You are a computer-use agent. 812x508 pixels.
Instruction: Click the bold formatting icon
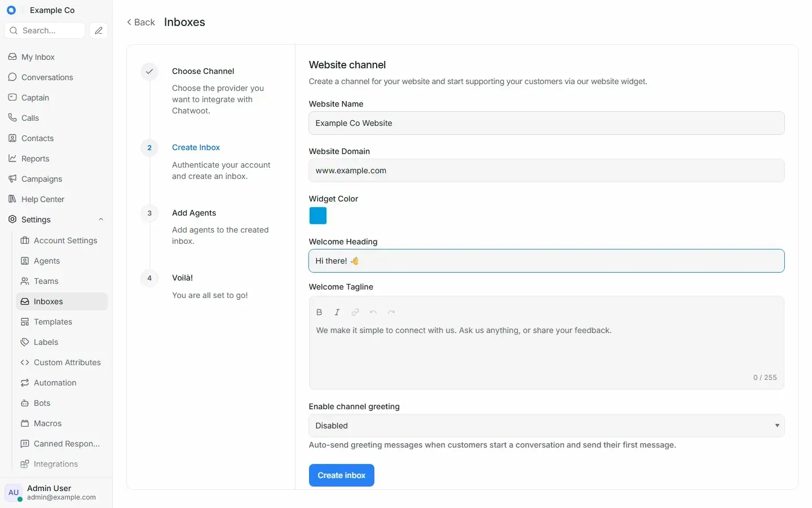(x=319, y=312)
